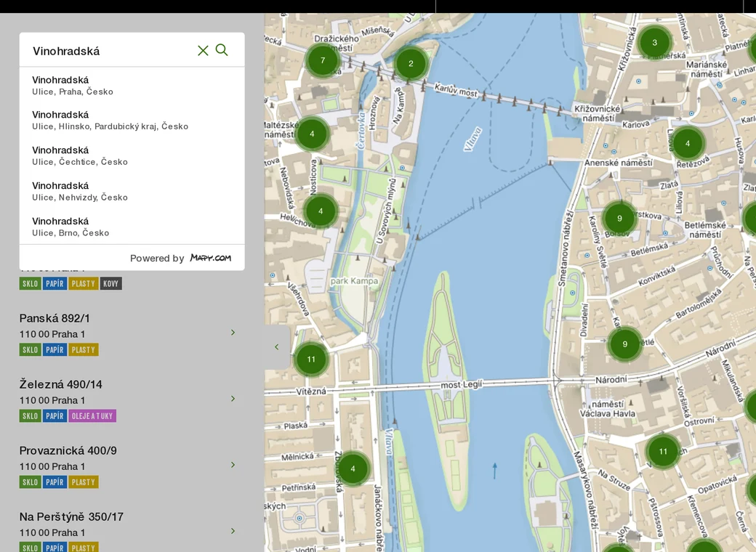Image resolution: width=756 pixels, height=552 pixels.
Task: Open cluster 9 near Anenské náměstí
Action: (x=619, y=218)
